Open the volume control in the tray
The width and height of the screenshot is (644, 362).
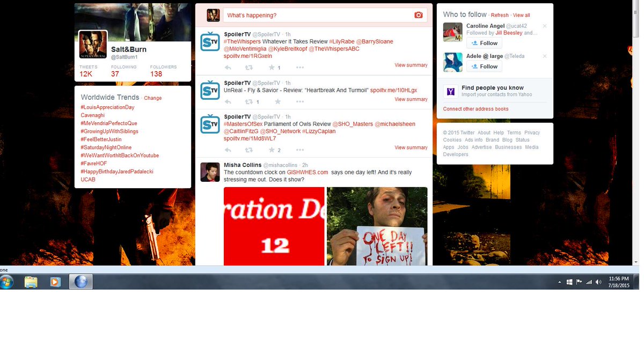tap(598, 282)
